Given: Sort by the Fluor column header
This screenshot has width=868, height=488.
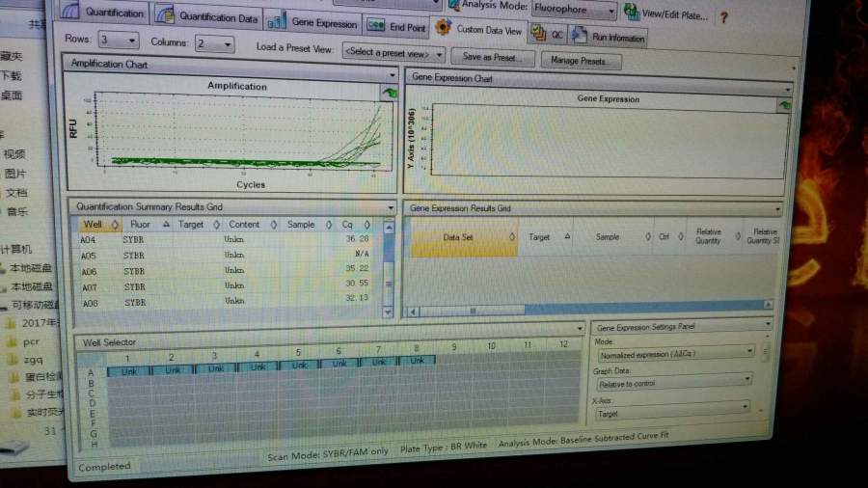Looking at the screenshot, I should (x=148, y=225).
